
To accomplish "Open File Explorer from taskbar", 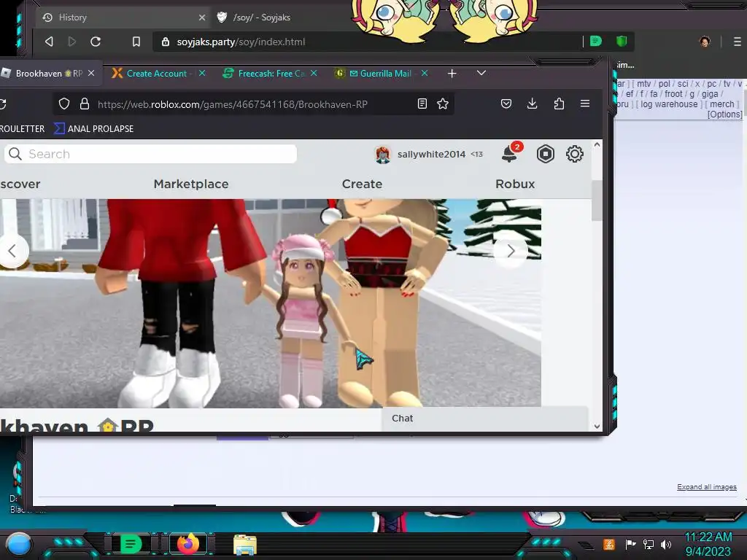I will (x=245, y=544).
